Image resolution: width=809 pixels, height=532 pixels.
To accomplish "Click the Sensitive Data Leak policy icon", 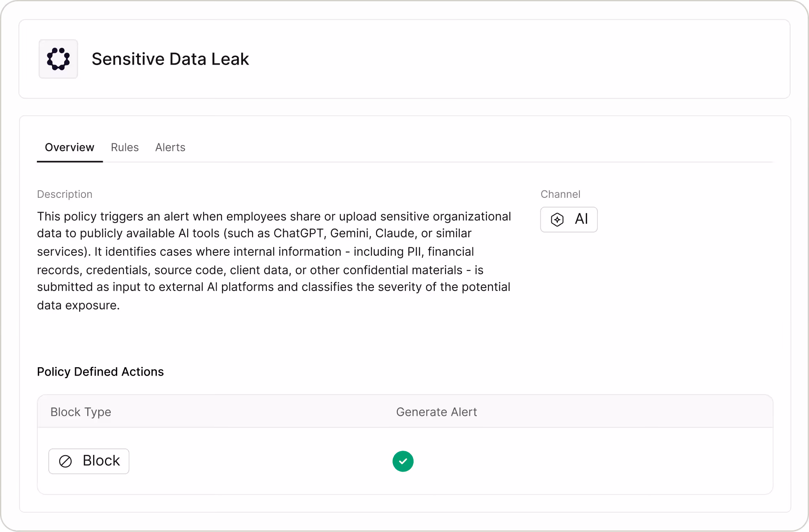I will (x=58, y=59).
